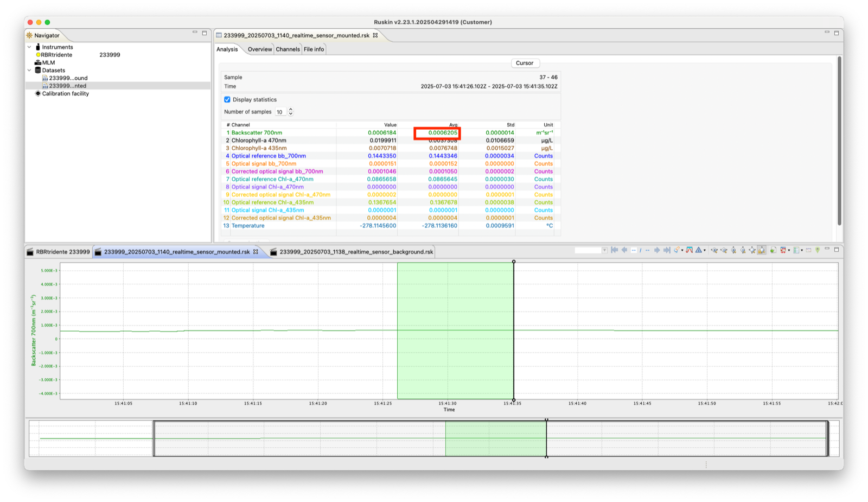Select the slanted line style icon
868x502 pixels.
click(640, 250)
